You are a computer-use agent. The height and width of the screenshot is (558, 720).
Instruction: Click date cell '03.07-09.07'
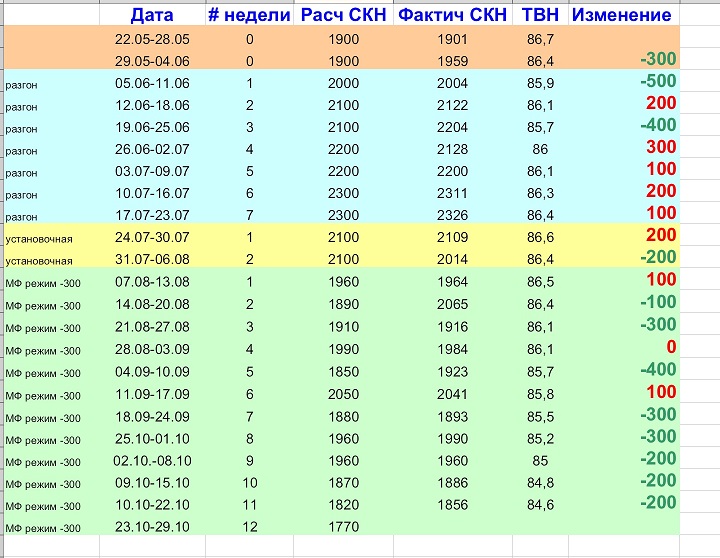coord(152,171)
